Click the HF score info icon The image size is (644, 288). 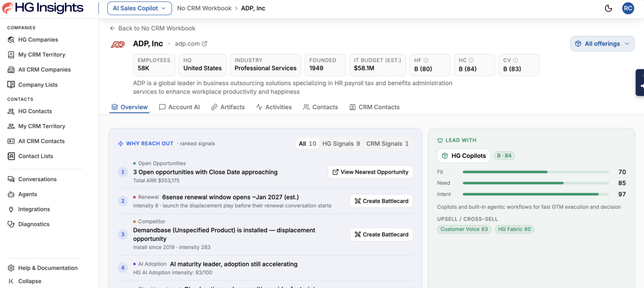tap(426, 60)
